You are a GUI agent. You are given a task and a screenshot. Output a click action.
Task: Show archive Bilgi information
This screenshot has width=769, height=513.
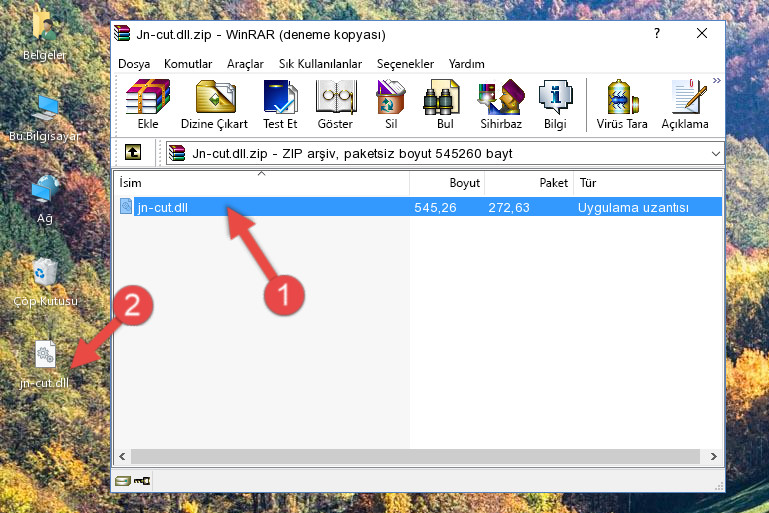(555, 104)
